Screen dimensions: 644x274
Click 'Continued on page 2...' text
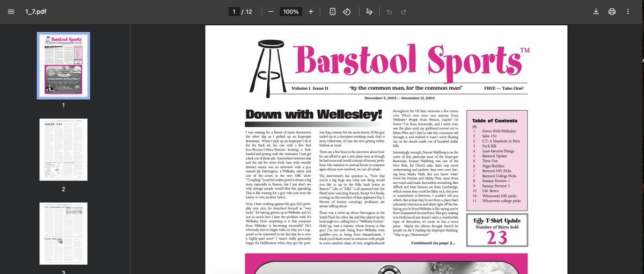433,243
